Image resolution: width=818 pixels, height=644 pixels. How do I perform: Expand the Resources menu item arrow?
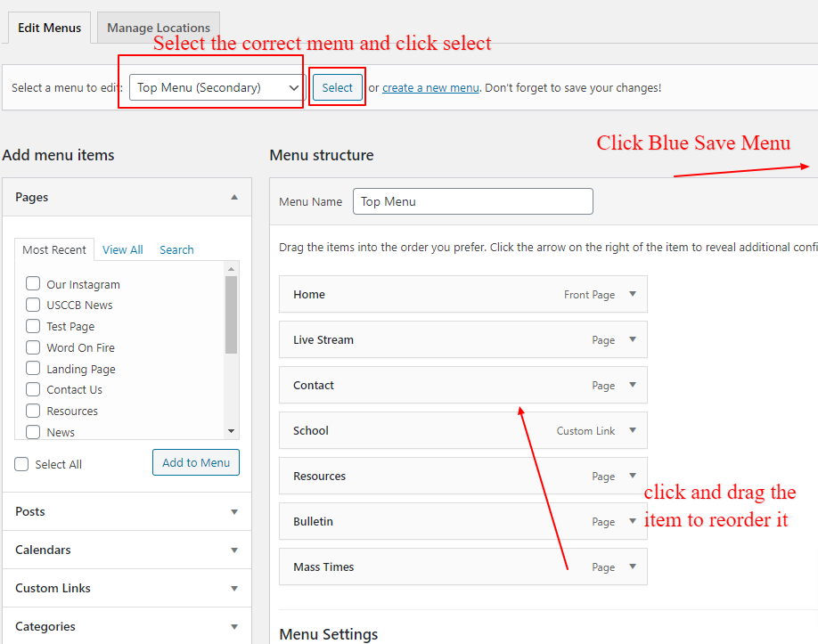click(x=633, y=476)
